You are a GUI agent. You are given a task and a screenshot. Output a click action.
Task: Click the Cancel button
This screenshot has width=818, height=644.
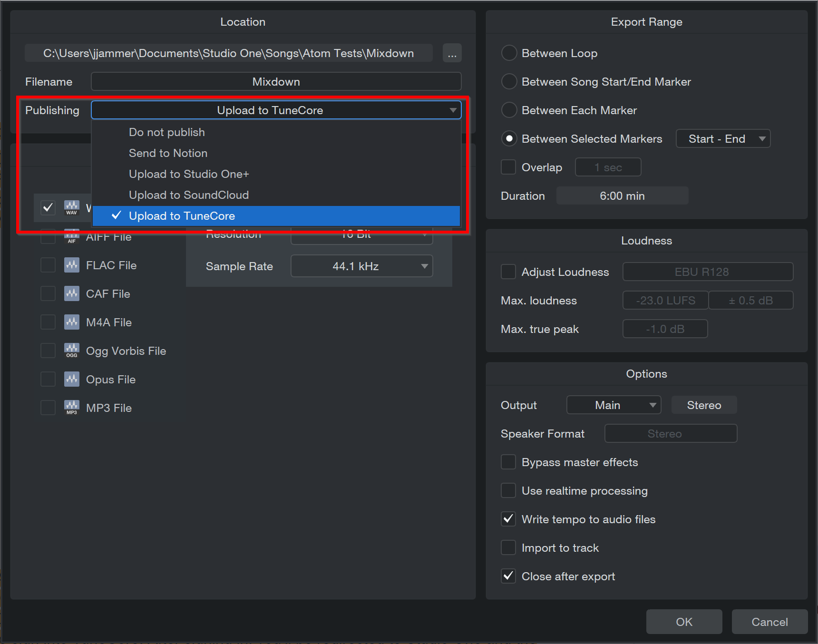(769, 622)
